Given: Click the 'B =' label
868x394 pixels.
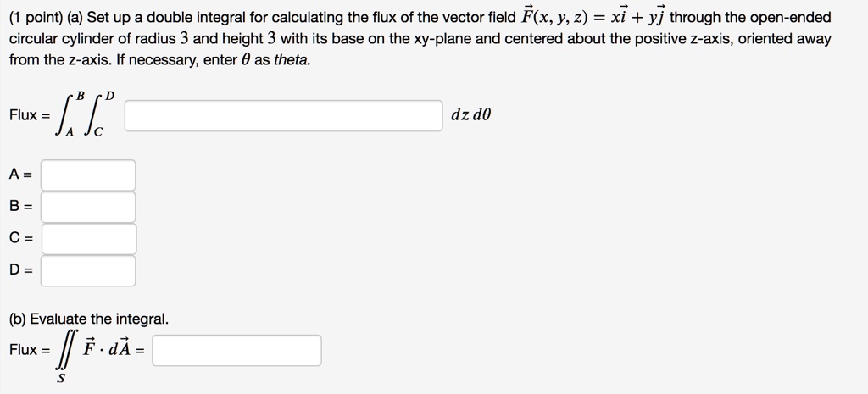Looking at the screenshot, I should coord(21,207).
